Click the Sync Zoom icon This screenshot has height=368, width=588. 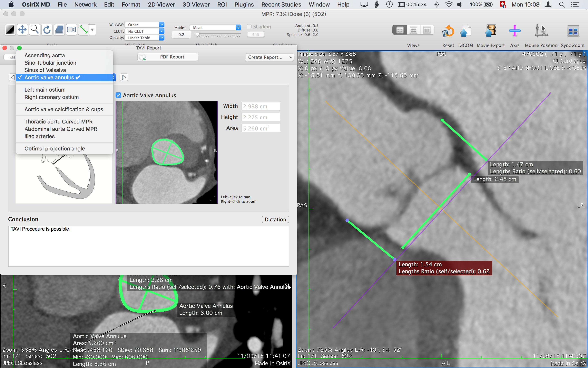[573, 31]
